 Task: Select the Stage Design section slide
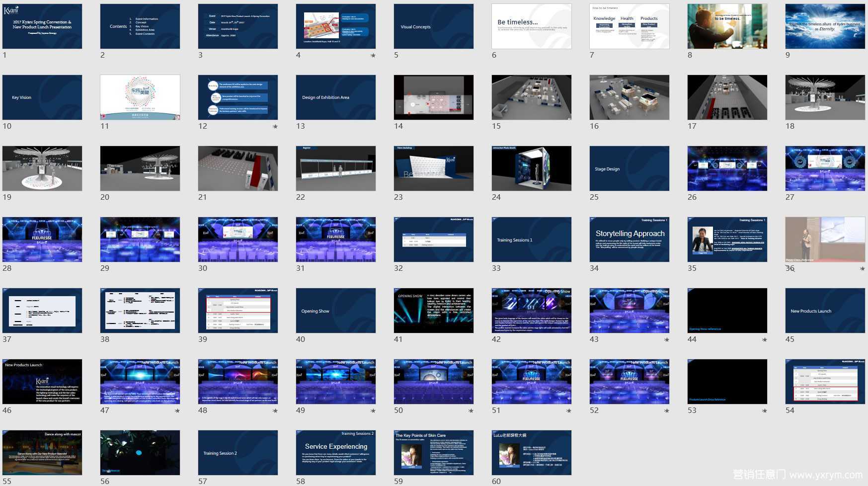(630, 168)
